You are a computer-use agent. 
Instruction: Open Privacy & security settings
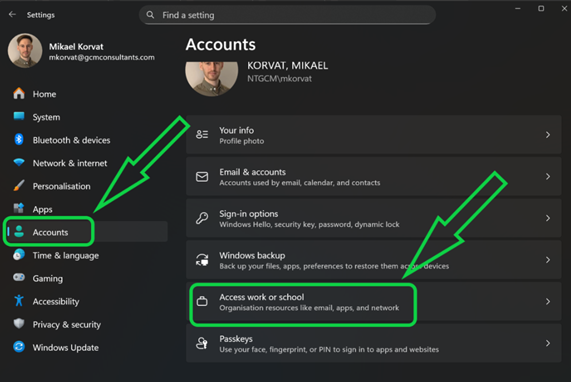point(87,324)
